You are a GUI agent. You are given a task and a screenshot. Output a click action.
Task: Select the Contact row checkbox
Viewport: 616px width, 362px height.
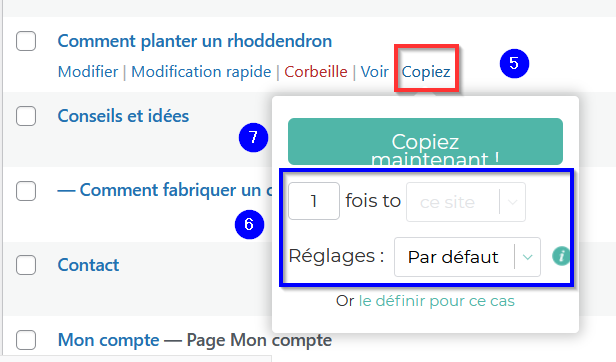[x=26, y=265]
